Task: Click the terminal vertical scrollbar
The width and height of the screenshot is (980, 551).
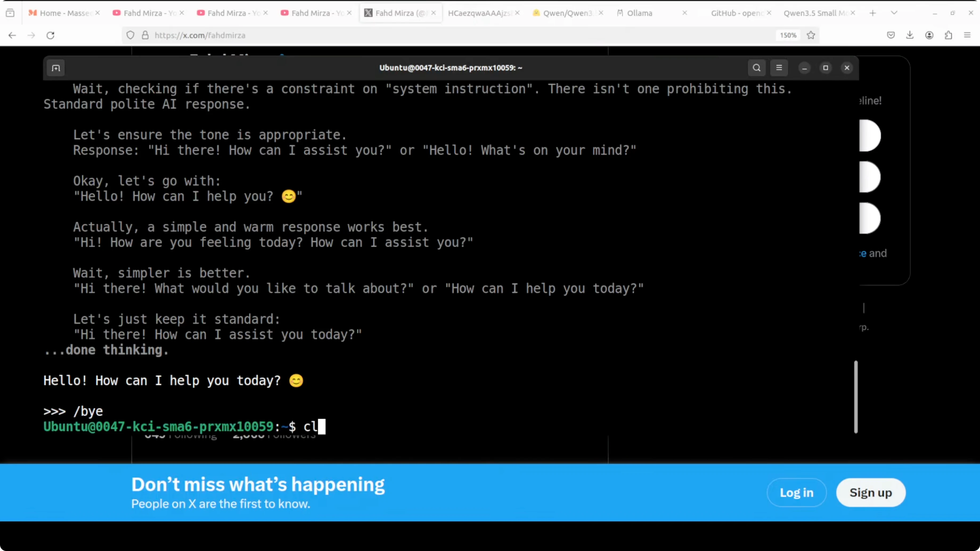Action: pos(856,397)
